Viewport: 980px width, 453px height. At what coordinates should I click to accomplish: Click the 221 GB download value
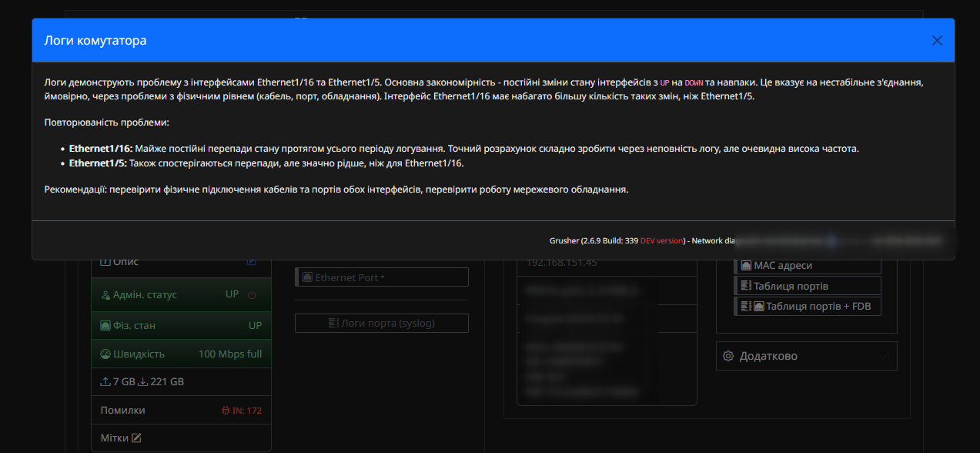pyautogui.click(x=167, y=381)
